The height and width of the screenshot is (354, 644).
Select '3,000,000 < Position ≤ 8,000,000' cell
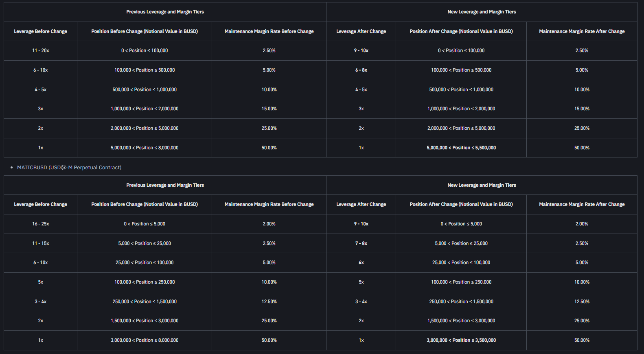point(145,340)
